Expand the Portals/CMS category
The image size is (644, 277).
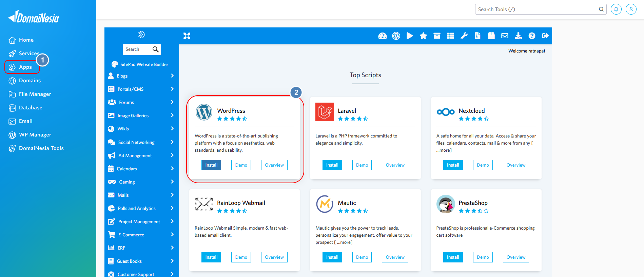pyautogui.click(x=142, y=89)
